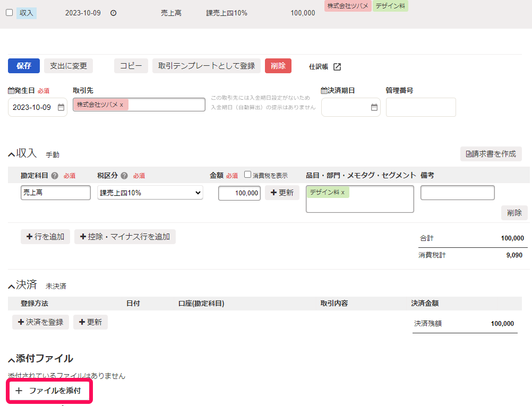
Task: Open 仕訳帳 external link icon
Action: [x=337, y=67]
